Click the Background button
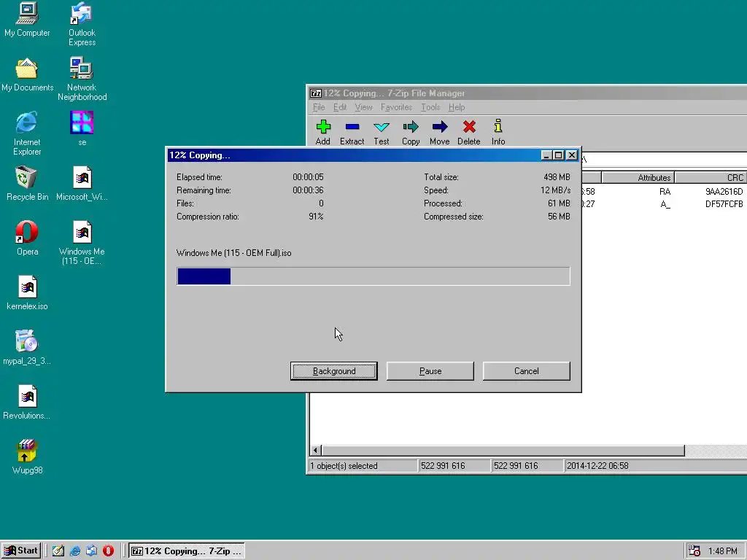Viewport: 747px width, 560px height. click(334, 371)
